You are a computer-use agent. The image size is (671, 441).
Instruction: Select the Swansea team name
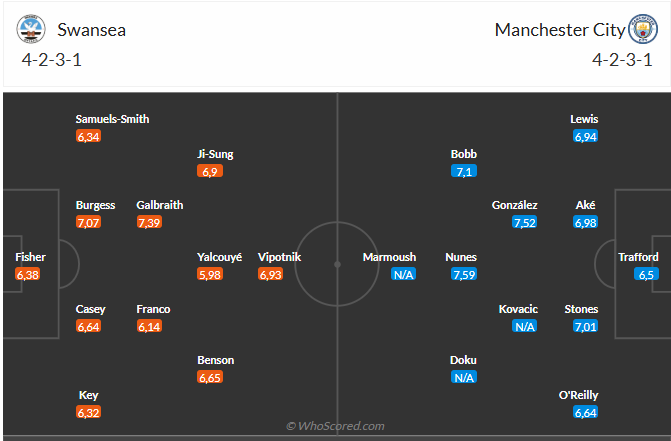(92, 30)
